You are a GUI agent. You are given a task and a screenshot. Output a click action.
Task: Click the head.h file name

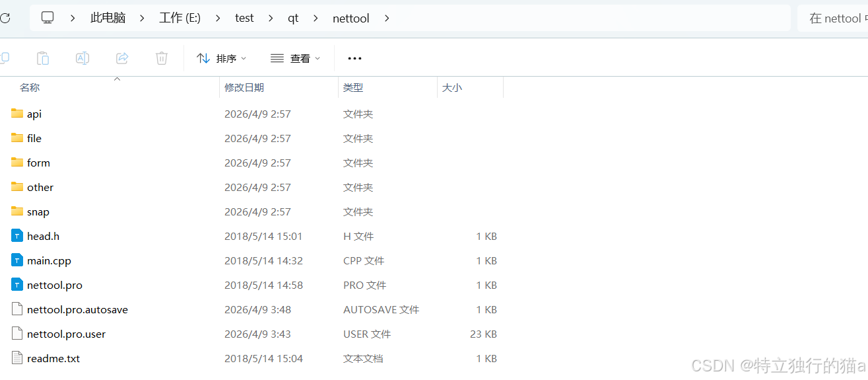[x=43, y=236]
